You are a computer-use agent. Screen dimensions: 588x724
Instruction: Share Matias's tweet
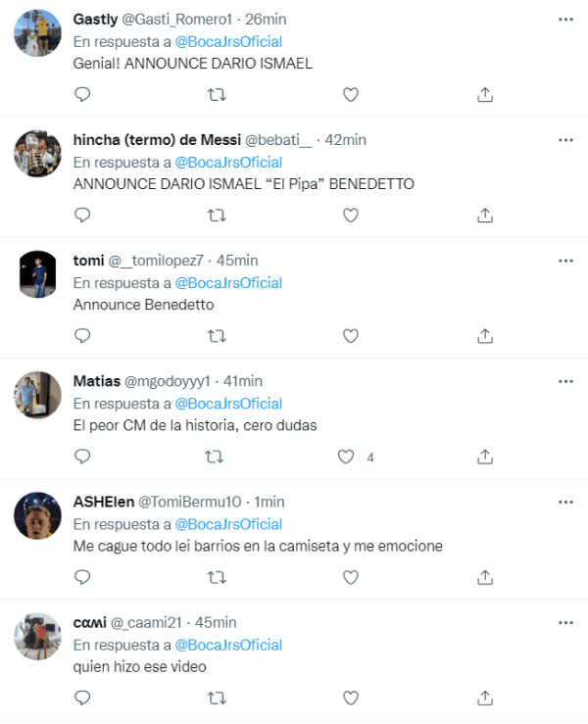click(484, 457)
